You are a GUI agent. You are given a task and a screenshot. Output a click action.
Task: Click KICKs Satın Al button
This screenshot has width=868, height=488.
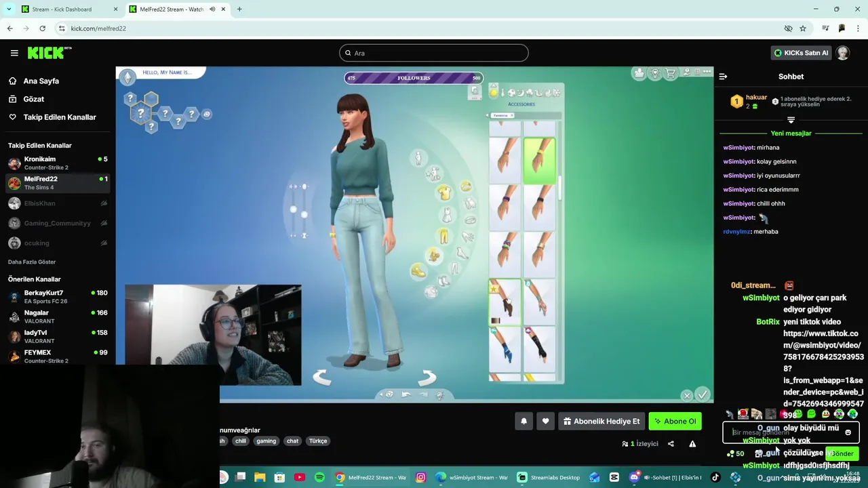pyautogui.click(x=801, y=53)
